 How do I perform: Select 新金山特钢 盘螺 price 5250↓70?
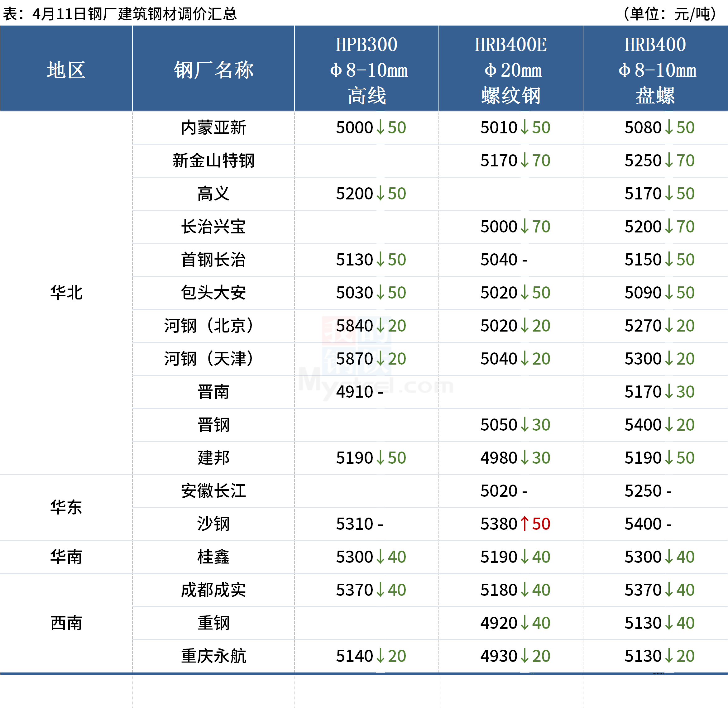659,160
